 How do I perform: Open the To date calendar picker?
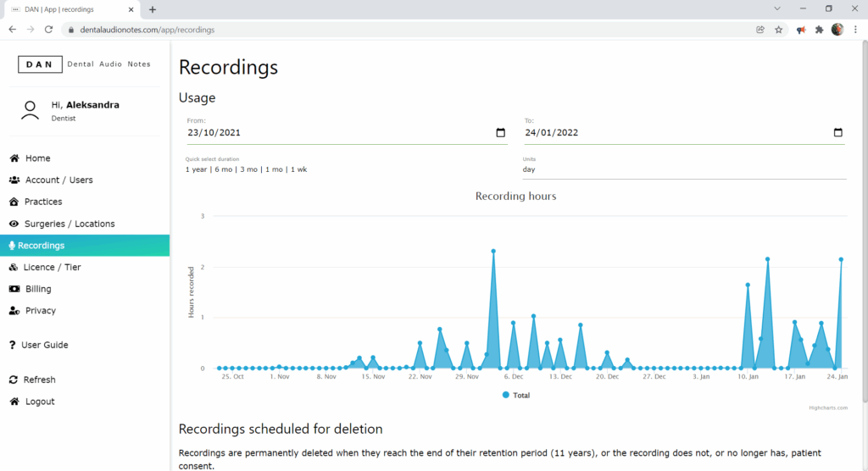pyautogui.click(x=837, y=133)
